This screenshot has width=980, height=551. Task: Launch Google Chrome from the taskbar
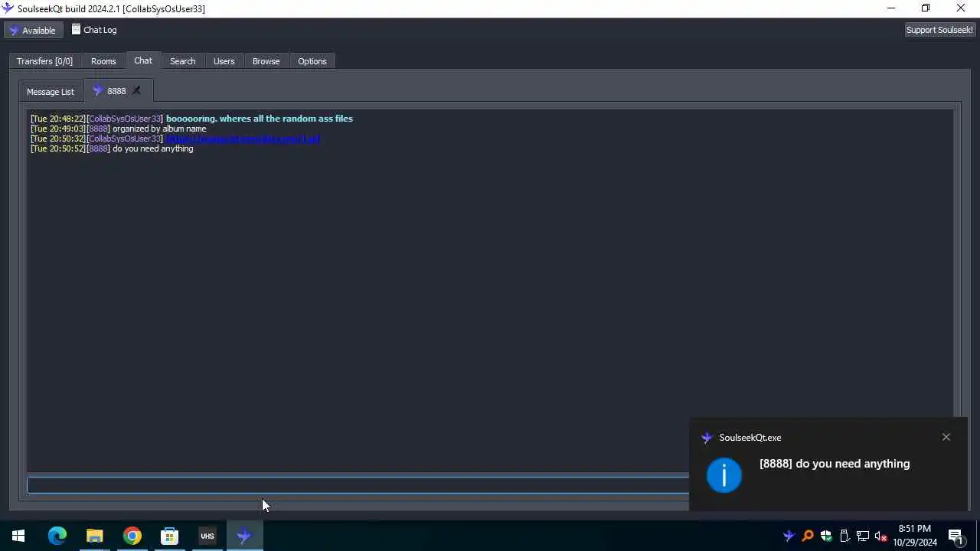click(x=132, y=536)
